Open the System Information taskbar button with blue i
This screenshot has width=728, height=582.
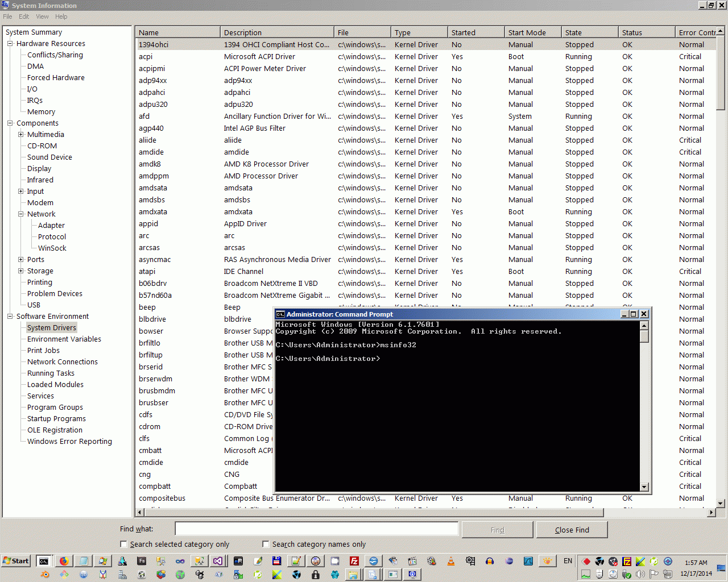[x=412, y=575]
